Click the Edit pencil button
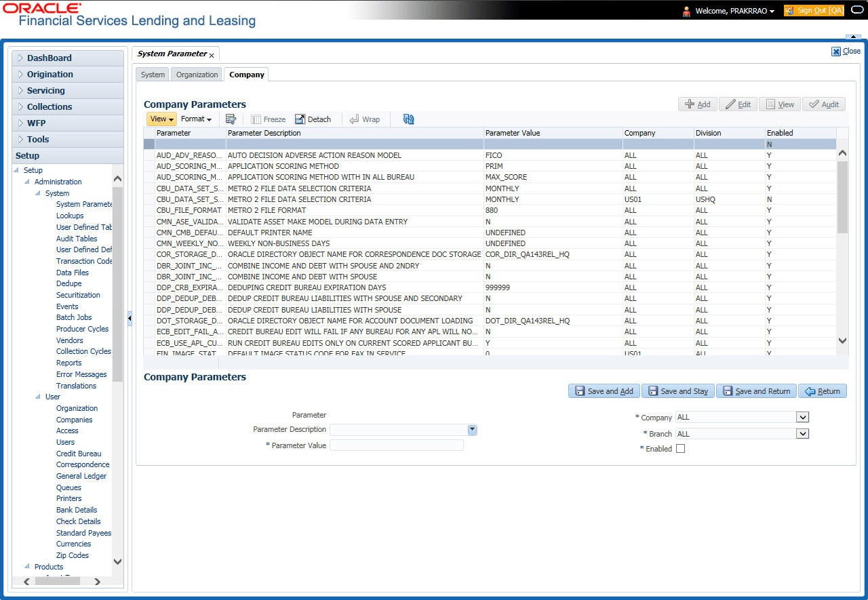868x600 pixels. tap(738, 104)
